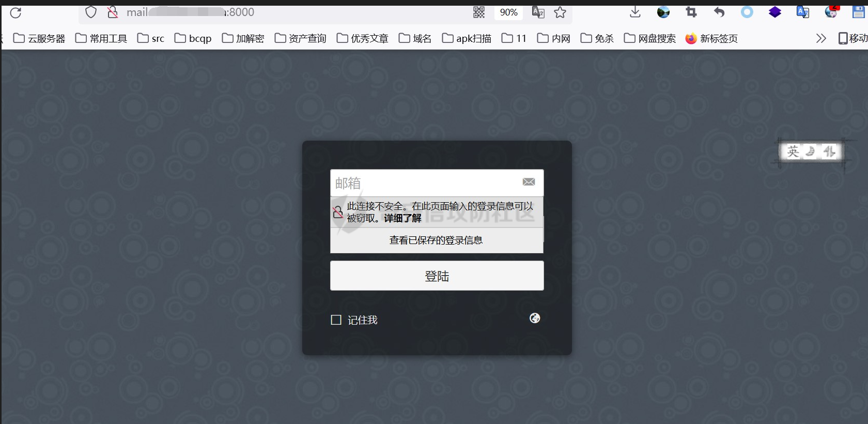This screenshot has height=424, width=868.
Task: Open the 加解密 bookmark folder
Action: click(x=243, y=38)
